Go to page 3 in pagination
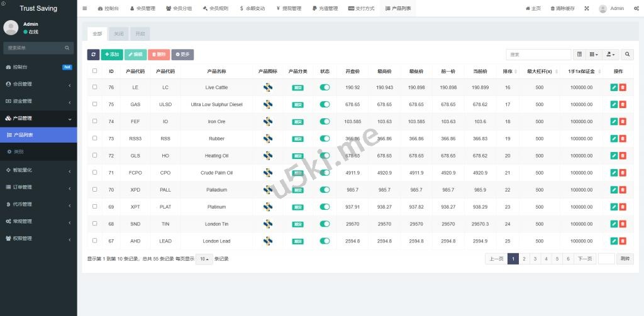 point(535,259)
